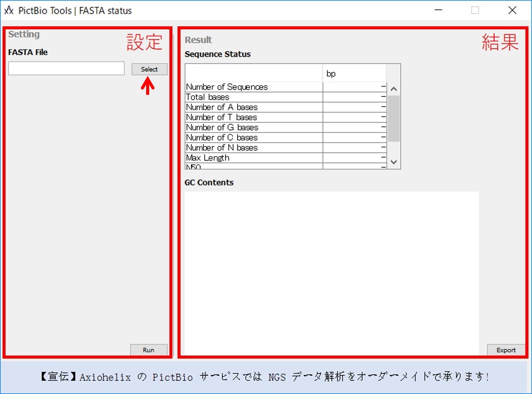Focus the FASTA File path text field
The width and height of the screenshot is (532, 394).
pyautogui.click(x=66, y=69)
